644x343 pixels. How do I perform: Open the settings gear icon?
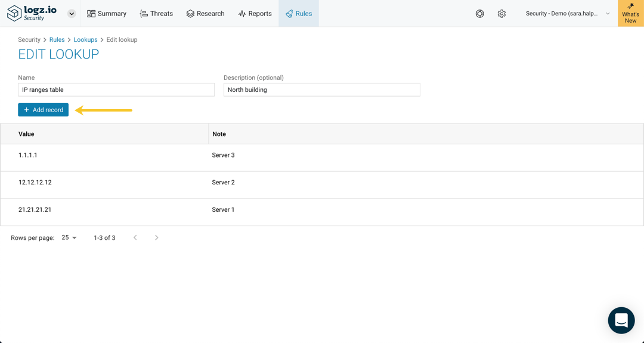(501, 14)
